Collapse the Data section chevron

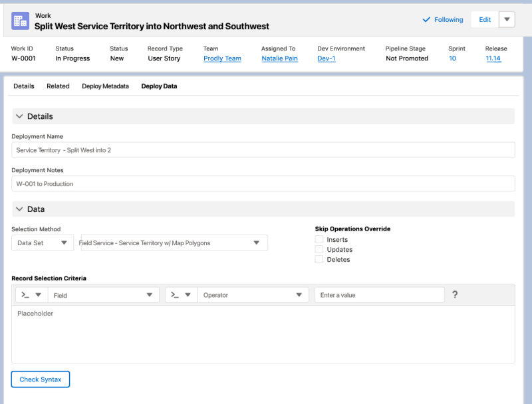[19, 209]
